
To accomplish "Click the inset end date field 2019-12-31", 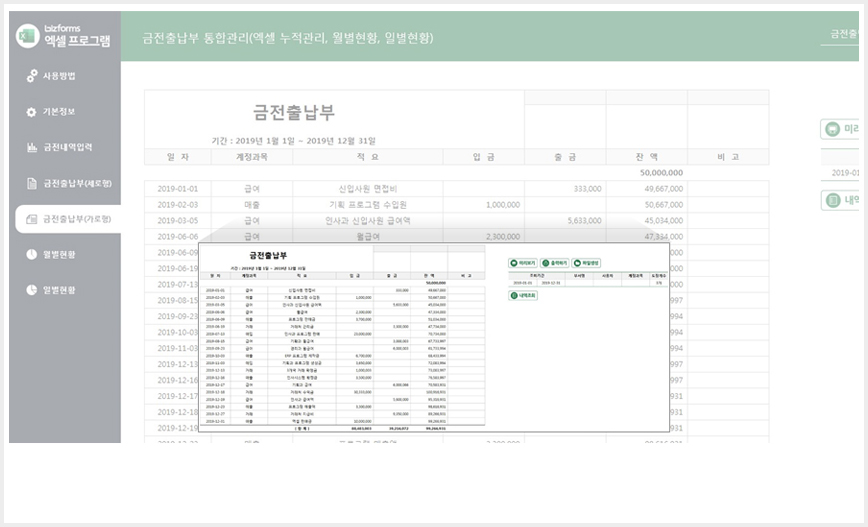I will [551, 282].
